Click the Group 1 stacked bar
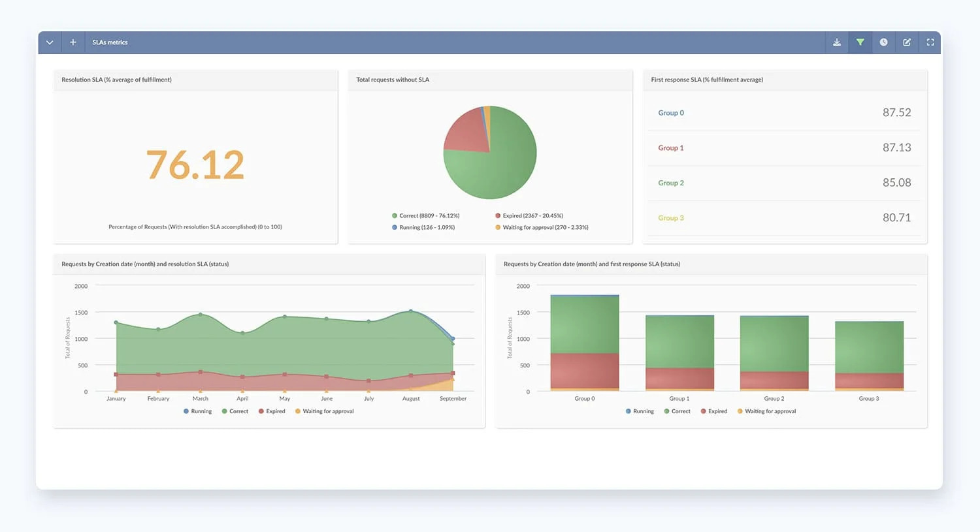The width and height of the screenshot is (980, 532). (x=679, y=352)
